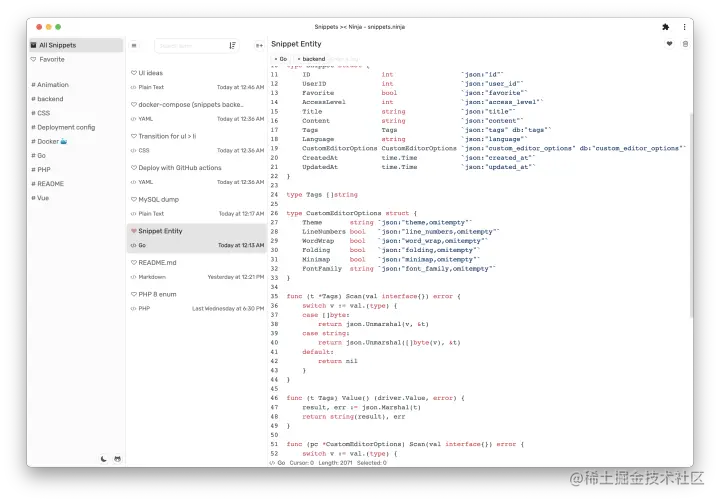Filter by PHP tag in sidebar
720x502 pixels.
(40, 169)
